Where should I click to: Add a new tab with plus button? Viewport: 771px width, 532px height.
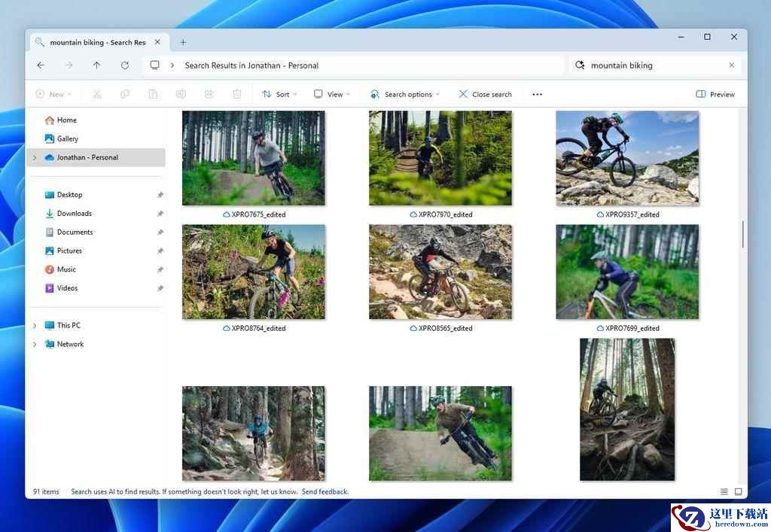tap(183, 43)
